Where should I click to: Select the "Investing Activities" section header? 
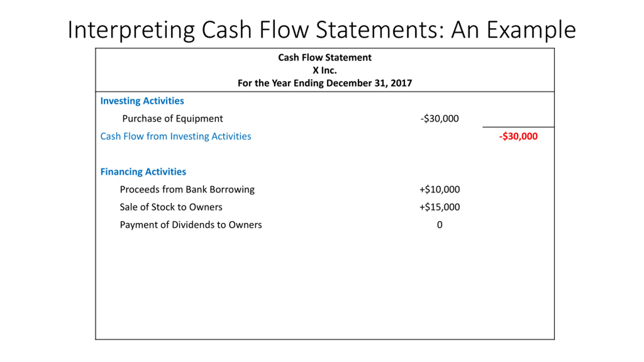[142, 101]
